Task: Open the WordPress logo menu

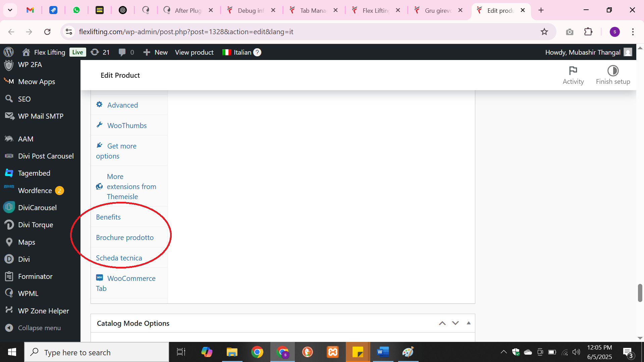Action: 8,52
